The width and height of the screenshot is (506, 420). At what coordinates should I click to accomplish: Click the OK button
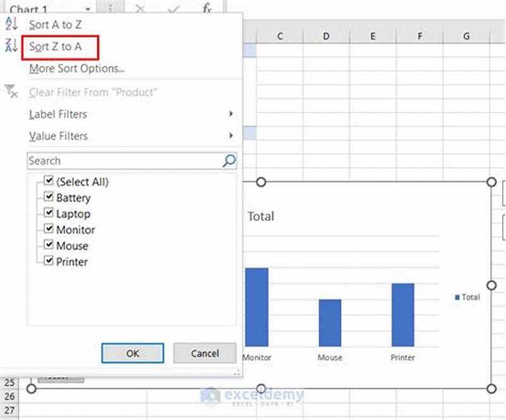[132, 353]
